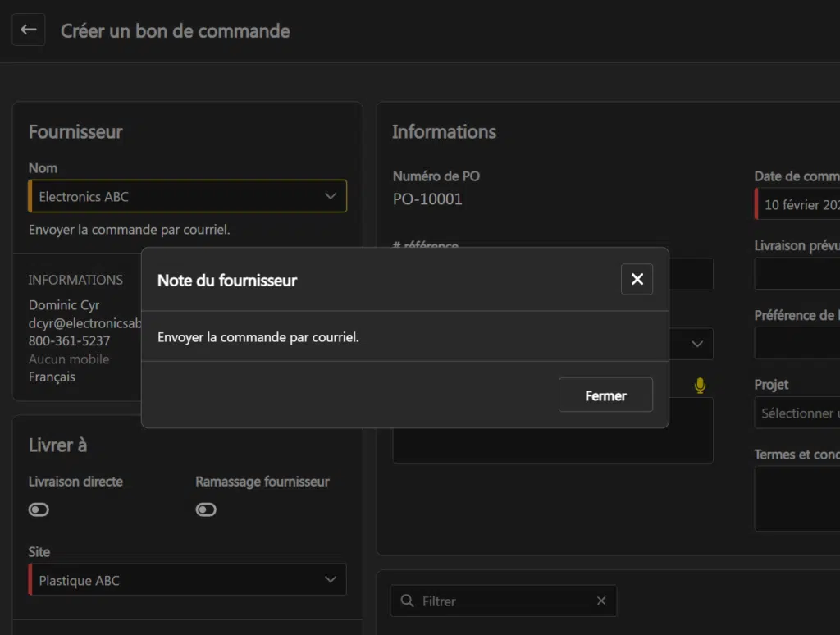Screen dimensions: 840x635
Task: Close the Note du fournisseur dialog with X
Action: [637, 280]
